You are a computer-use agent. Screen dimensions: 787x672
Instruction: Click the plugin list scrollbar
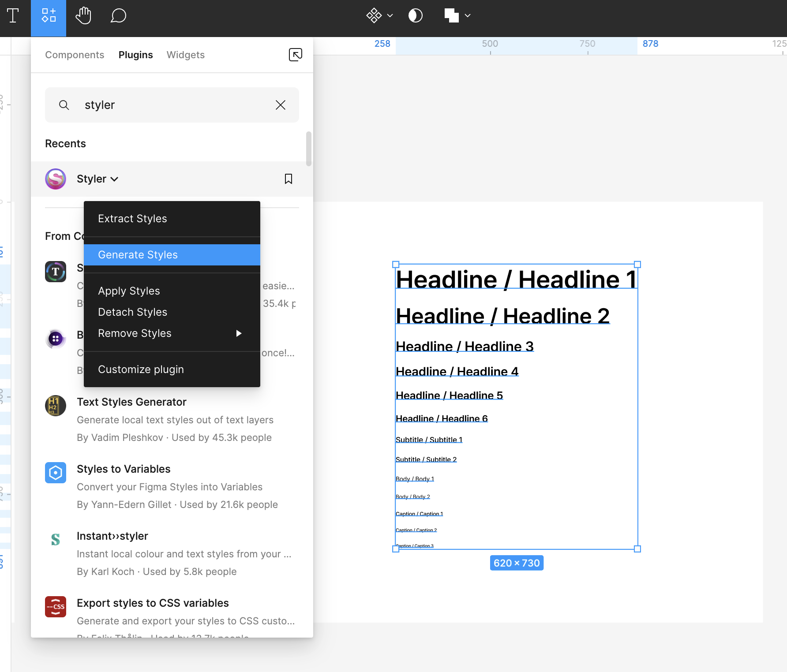pyautogui.click(x=309, y=149)
